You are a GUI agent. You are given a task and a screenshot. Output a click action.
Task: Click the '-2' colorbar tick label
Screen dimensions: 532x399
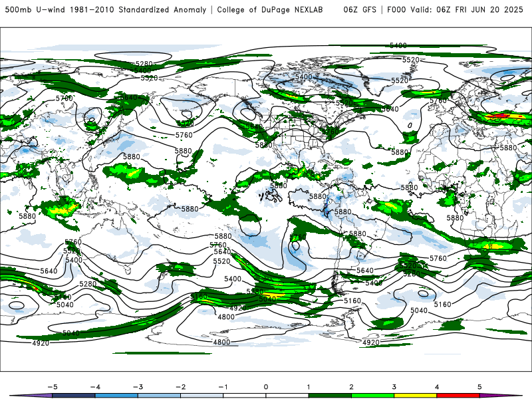coord(180,387)
